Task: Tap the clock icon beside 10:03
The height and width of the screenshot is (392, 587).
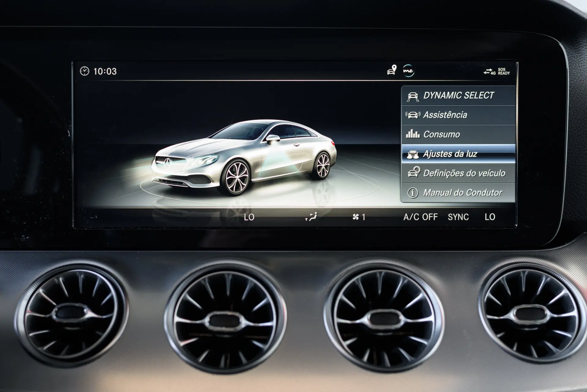Action: [x=84, y=71]
